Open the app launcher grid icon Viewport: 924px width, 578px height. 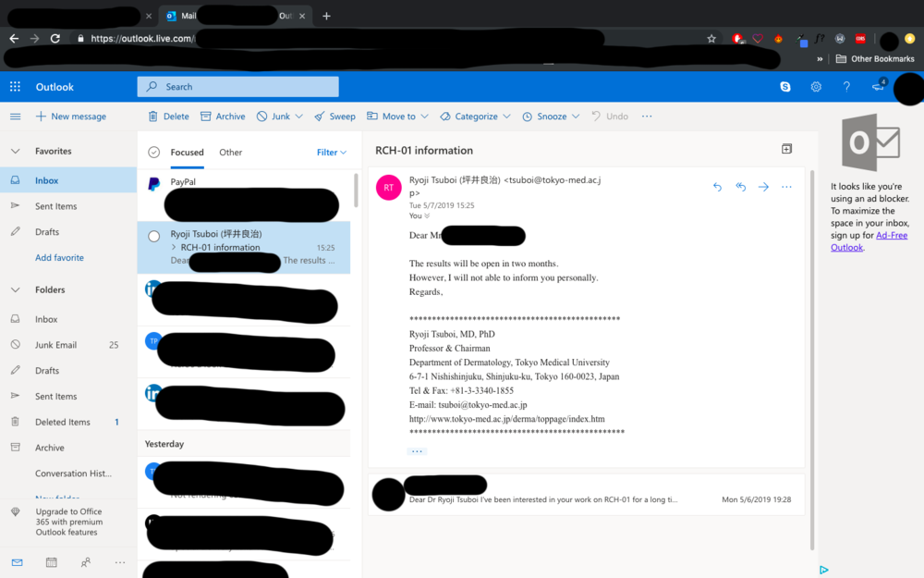pos(15,87)
